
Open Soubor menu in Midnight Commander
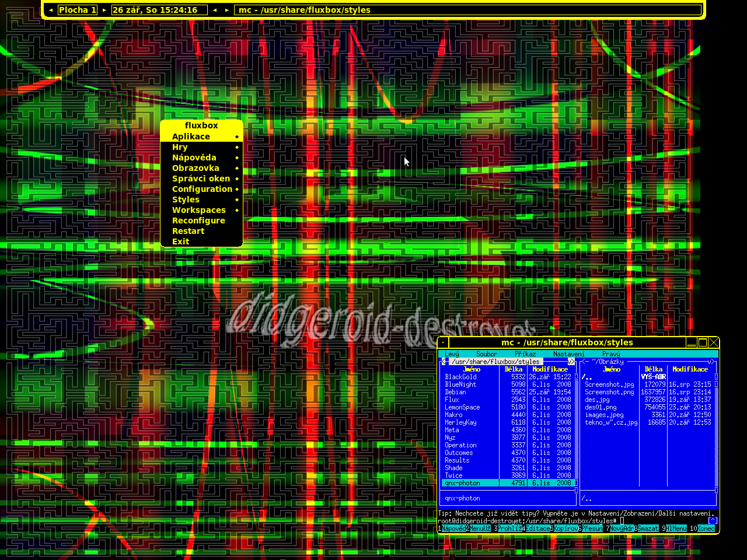487,354
